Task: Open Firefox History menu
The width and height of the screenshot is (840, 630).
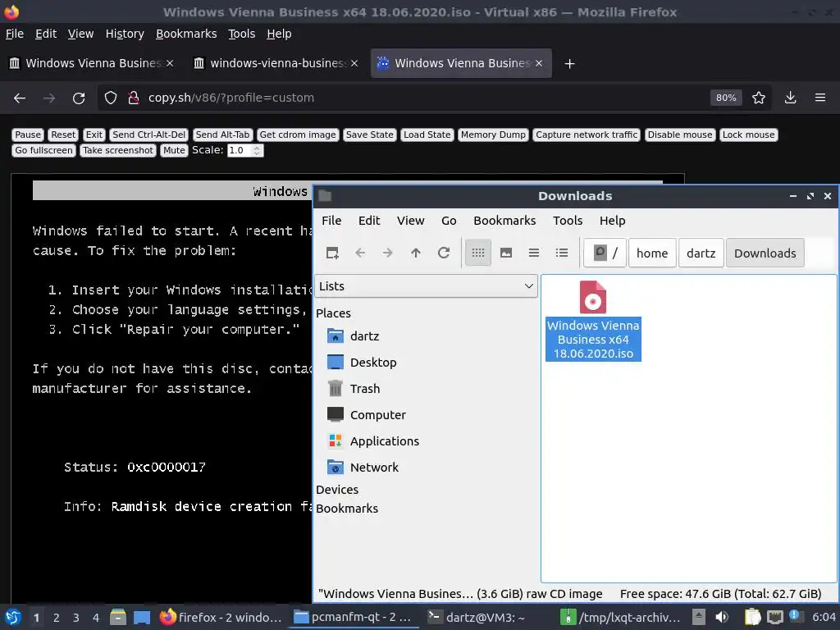Action: point(125,34)
